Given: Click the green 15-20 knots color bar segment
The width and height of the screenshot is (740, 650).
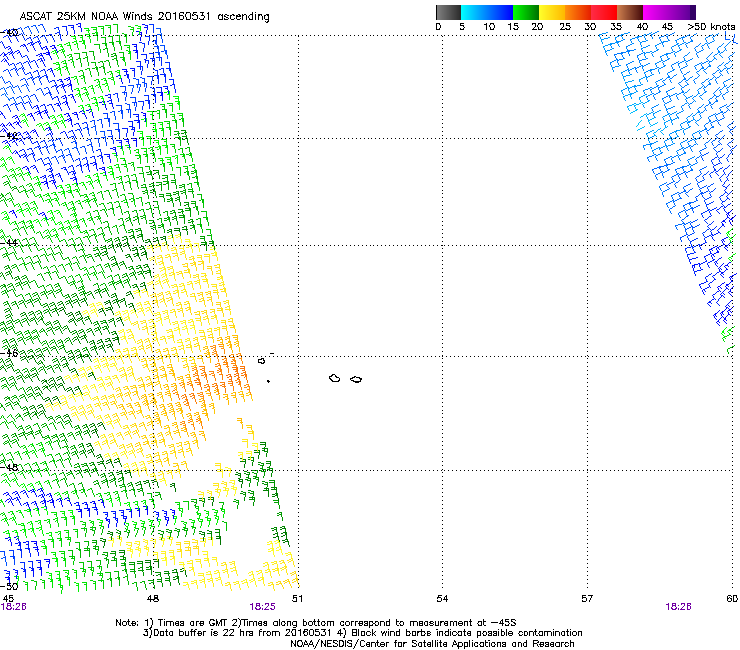Looking at the screenshot, I should click(526, 12).
